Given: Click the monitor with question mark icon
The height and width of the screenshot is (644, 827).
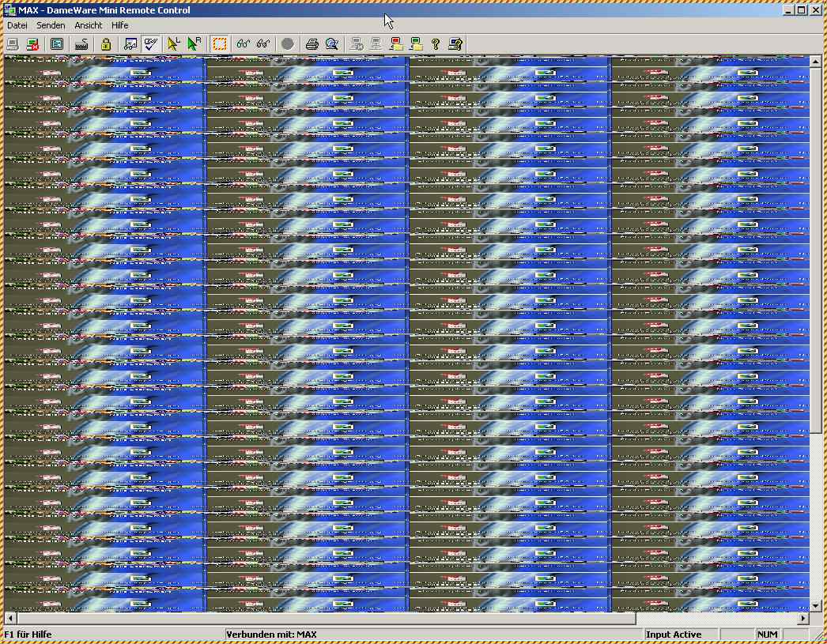Looking at the screenshot, I should 455,44.
